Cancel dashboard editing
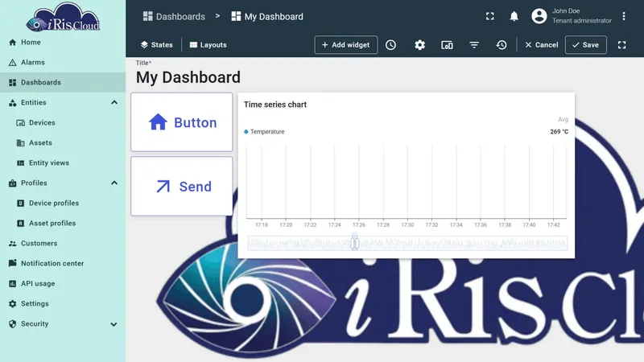 (541, 45)
